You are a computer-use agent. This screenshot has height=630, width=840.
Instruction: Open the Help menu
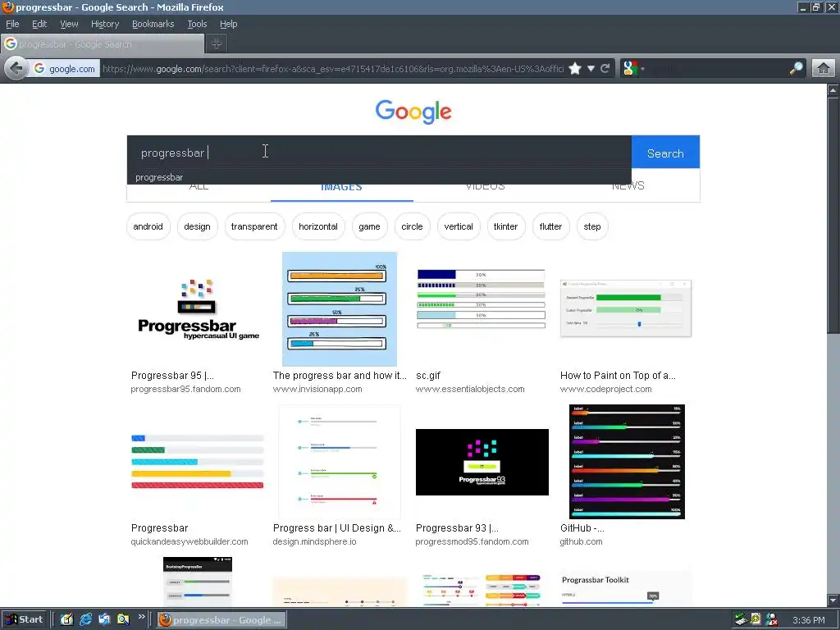228,24
